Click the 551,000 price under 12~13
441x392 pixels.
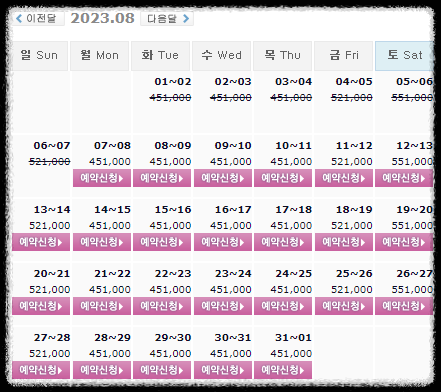[x=412, y=161]
